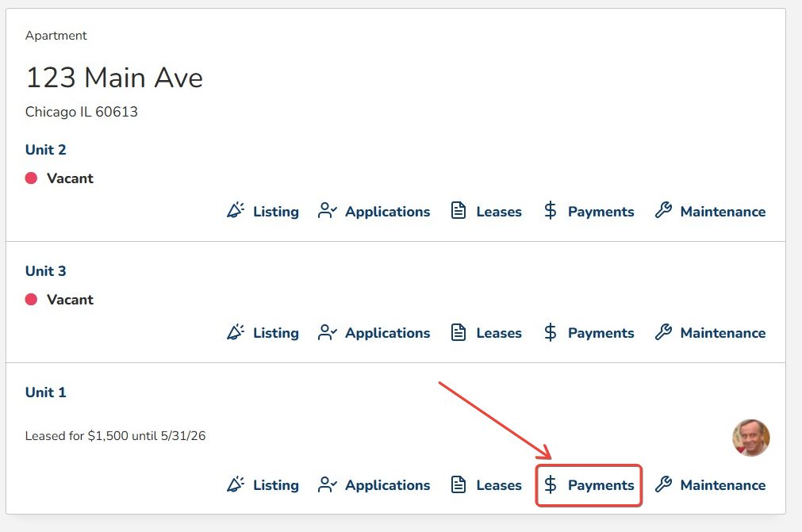Click the Vacant status under Unit 2
This screenshot has height=532, width=802.
coord(70,178)
